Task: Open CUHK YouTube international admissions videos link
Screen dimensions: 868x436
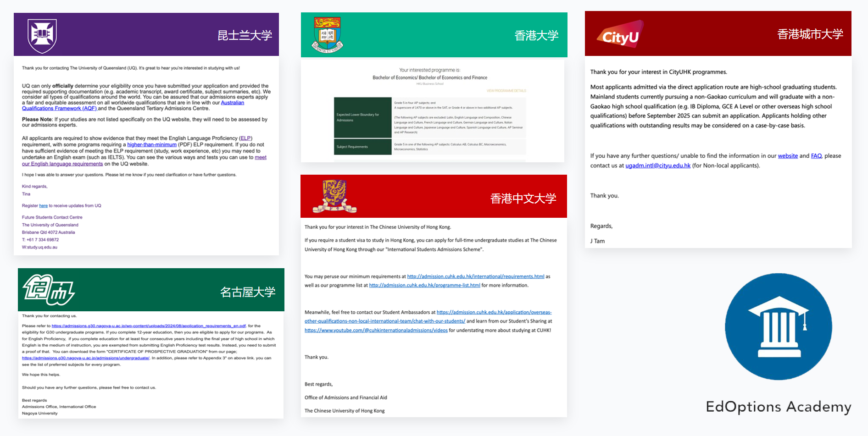Action: click(x=376, y=330)
